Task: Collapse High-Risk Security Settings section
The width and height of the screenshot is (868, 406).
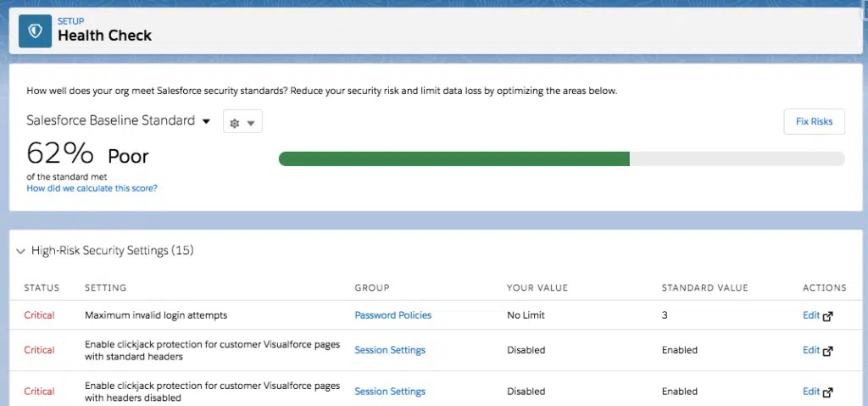Action: point(21,252)
